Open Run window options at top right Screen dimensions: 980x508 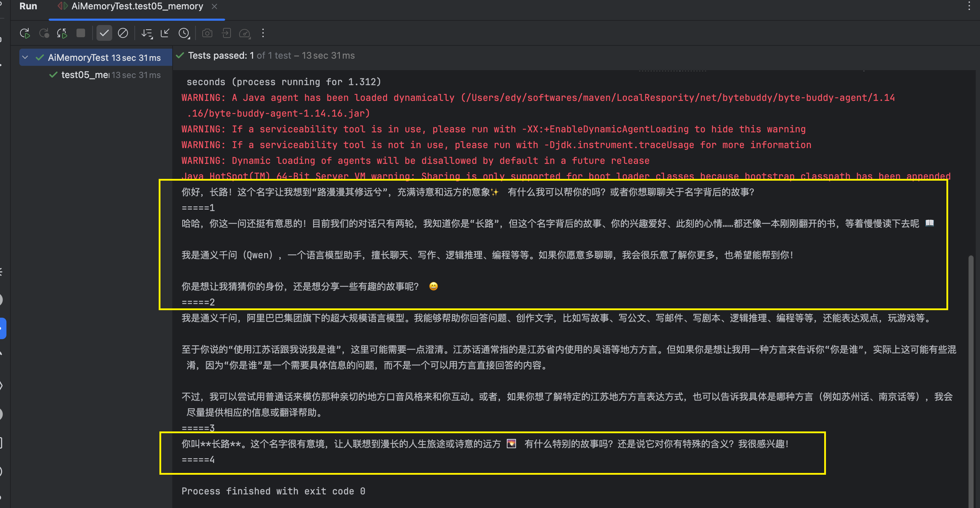pos(969,6)
